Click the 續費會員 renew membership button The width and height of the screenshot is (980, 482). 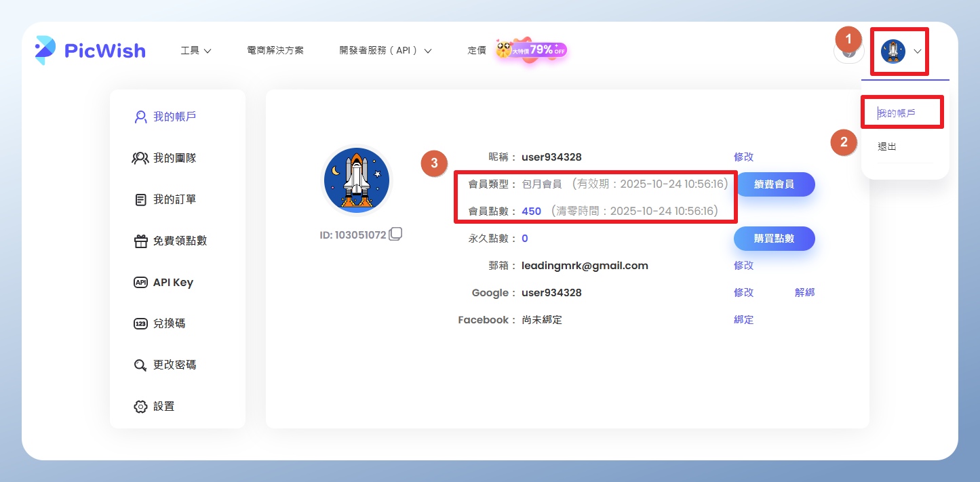tap(774, 184)
